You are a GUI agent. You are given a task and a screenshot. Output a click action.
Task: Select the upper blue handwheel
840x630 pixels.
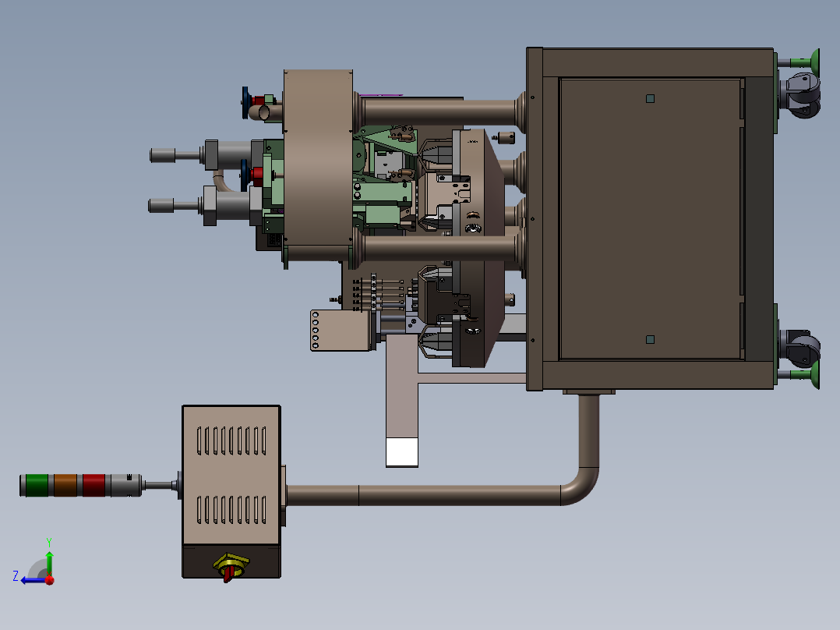[245, 102]
